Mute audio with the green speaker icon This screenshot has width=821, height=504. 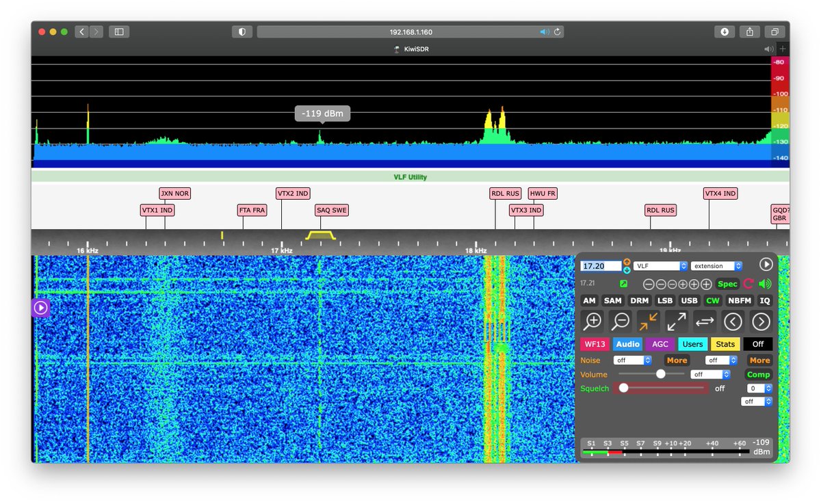[765, 284]
